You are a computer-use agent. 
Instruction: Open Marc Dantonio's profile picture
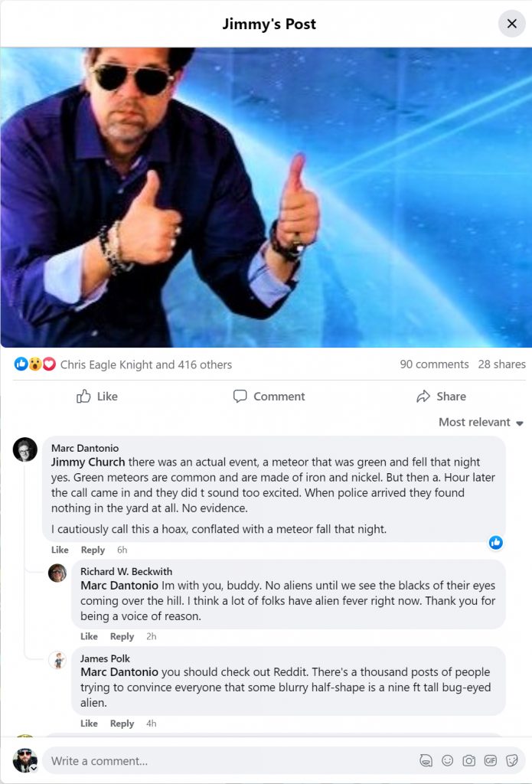(25, 449)
